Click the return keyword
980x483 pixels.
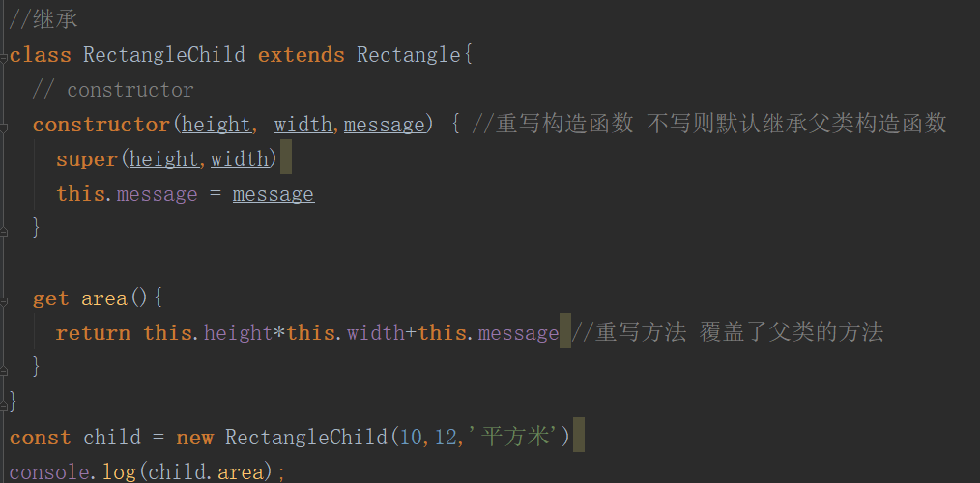tap(93, 333)
